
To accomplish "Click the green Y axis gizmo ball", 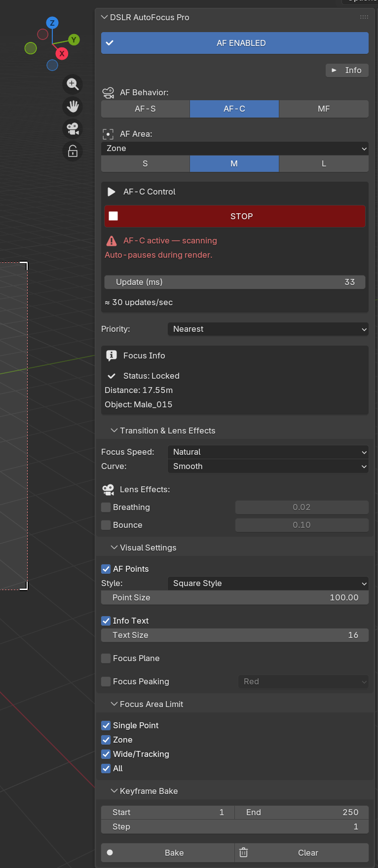I will pos(74,39).
